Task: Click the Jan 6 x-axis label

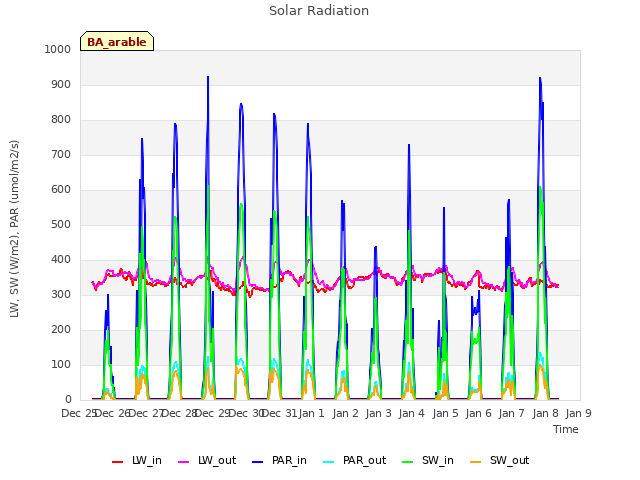Action: coord(478,413)
